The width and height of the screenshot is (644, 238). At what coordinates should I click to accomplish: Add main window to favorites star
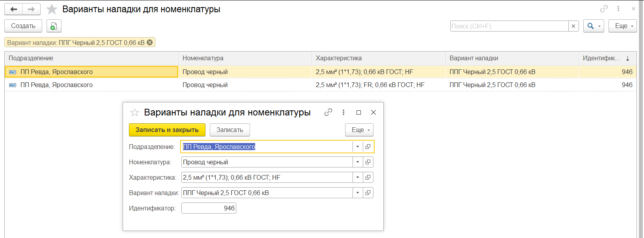[52, 9]
